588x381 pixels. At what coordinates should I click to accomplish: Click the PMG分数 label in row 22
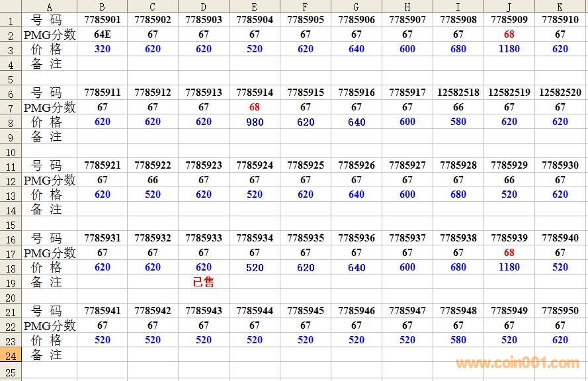[50, 325]
